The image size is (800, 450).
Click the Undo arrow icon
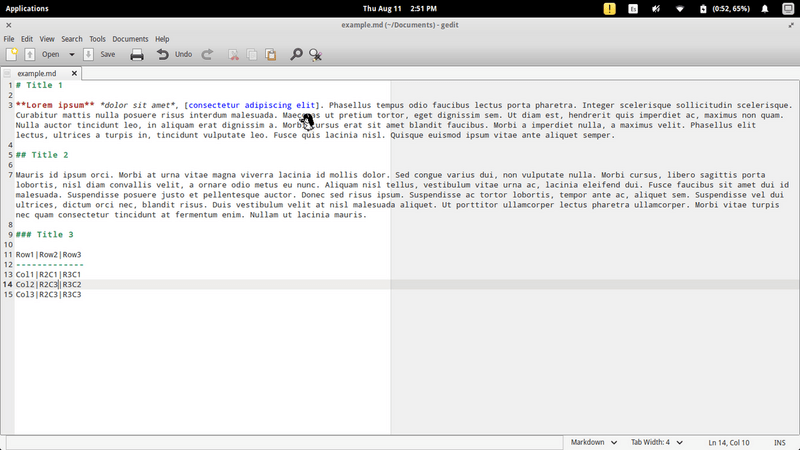pyautogui.click(x=163, y=54)
